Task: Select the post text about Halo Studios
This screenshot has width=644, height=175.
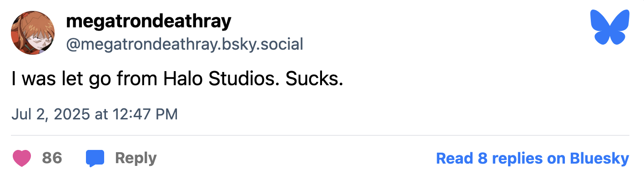Action: [x=177, y=79]
